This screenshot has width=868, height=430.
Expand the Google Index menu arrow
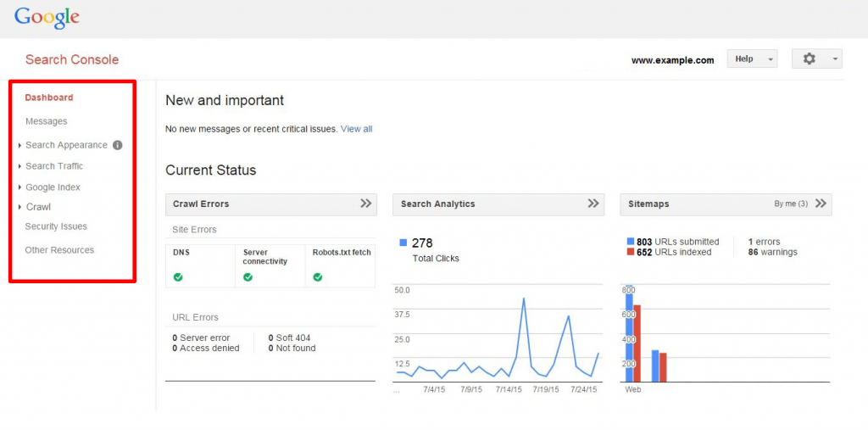(x=20, y=187)
